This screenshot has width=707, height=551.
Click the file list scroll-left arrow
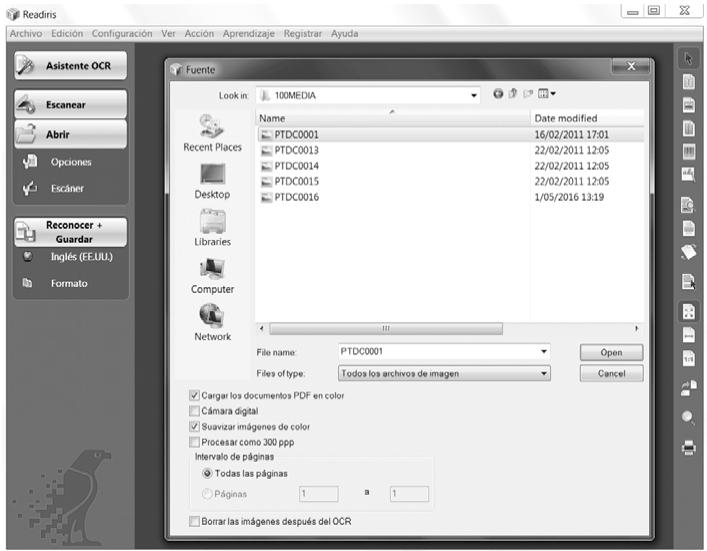pos(262,329)
